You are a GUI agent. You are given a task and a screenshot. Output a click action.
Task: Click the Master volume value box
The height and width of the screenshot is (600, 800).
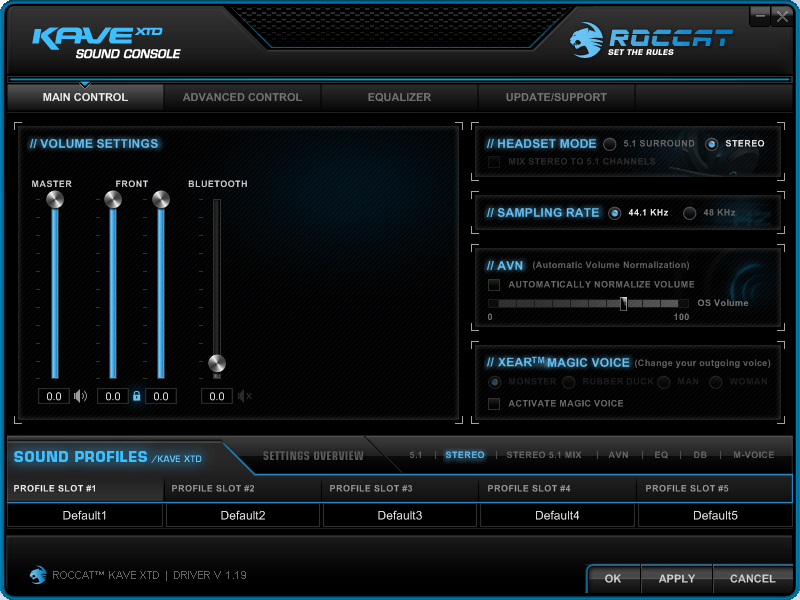54,396
